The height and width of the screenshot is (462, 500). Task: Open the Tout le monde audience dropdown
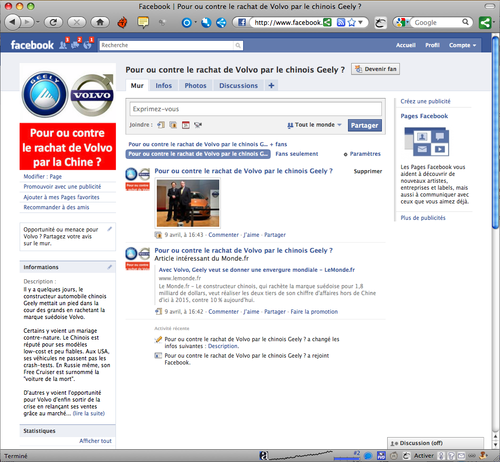[x=314, y=125]
